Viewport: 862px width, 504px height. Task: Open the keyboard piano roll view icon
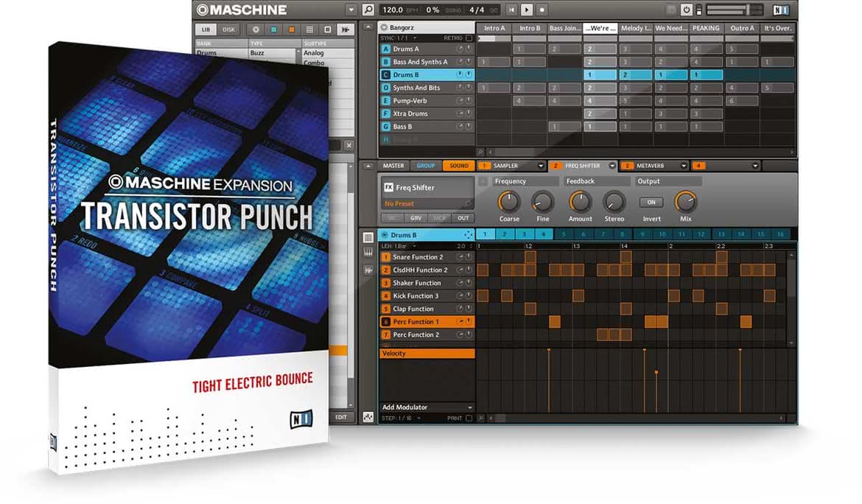[368, 252]
